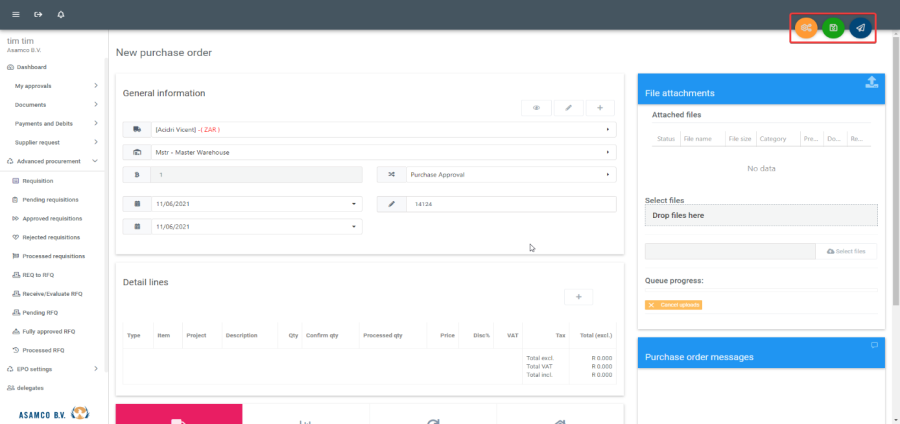
Task: Click the upload icon in File attachments header
Action: point(871,83)
